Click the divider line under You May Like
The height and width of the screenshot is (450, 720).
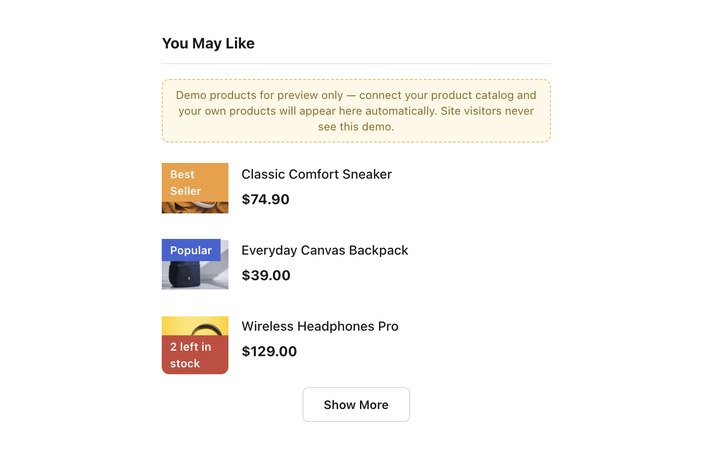click(x=356, y=63)
